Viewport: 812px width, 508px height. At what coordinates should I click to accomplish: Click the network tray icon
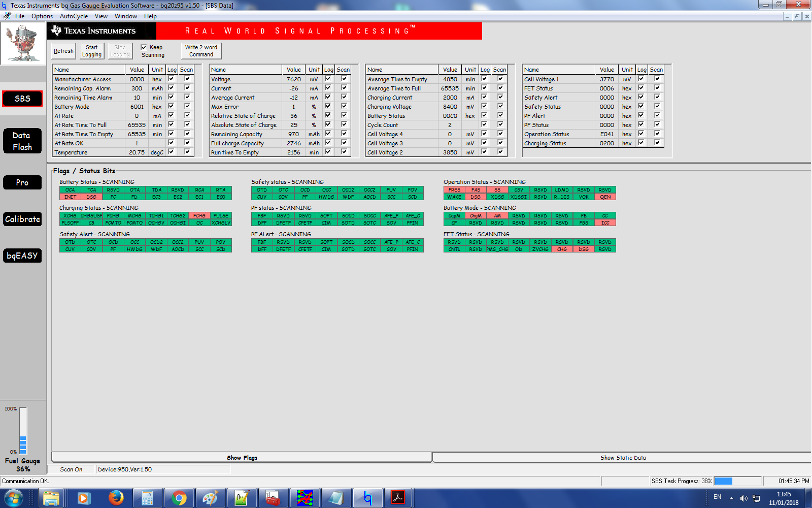(x=756, y=498)
